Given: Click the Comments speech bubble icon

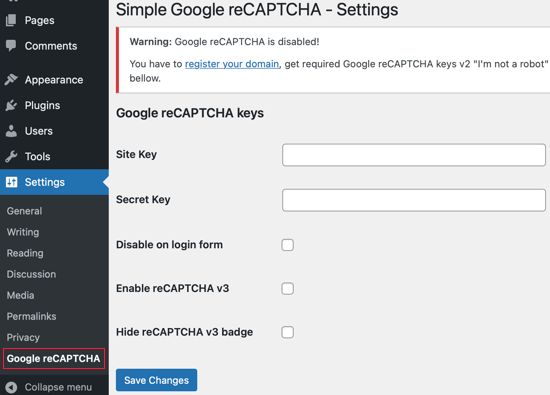Looking at the screenshot, I should tap(11, 46).
